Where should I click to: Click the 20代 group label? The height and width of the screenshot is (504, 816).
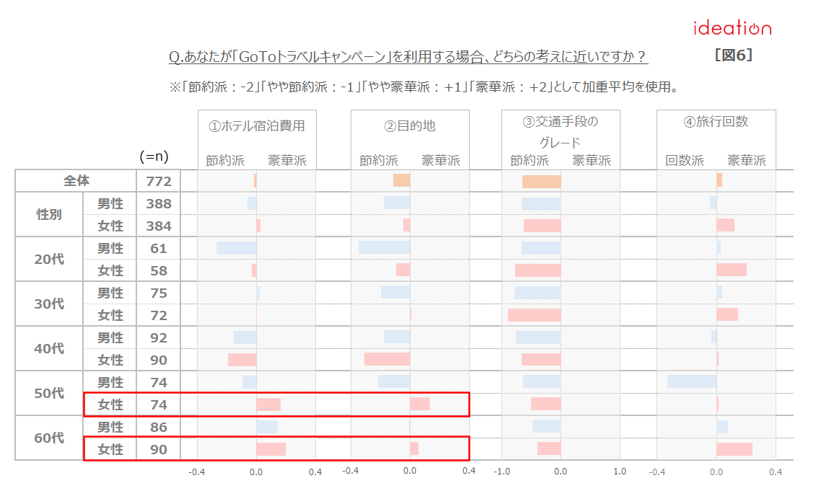pyautogui.click(x=49, y=259)
